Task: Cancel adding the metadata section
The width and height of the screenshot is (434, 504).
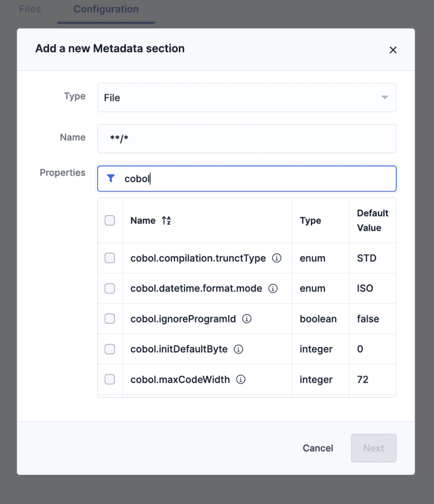Action: tap(318, 448)
